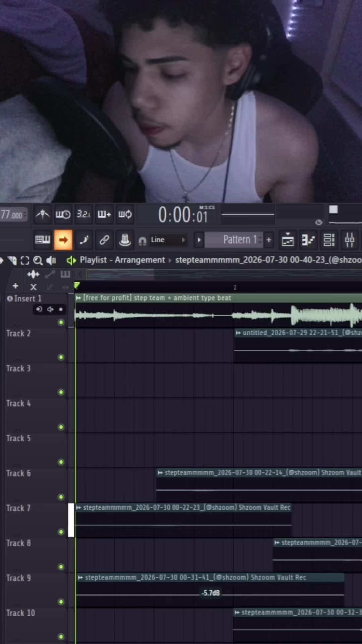Viewport: 362px width, 644px height.
Task: Turn off orange auto-scrolling arrow
Action: coord(63,240)
